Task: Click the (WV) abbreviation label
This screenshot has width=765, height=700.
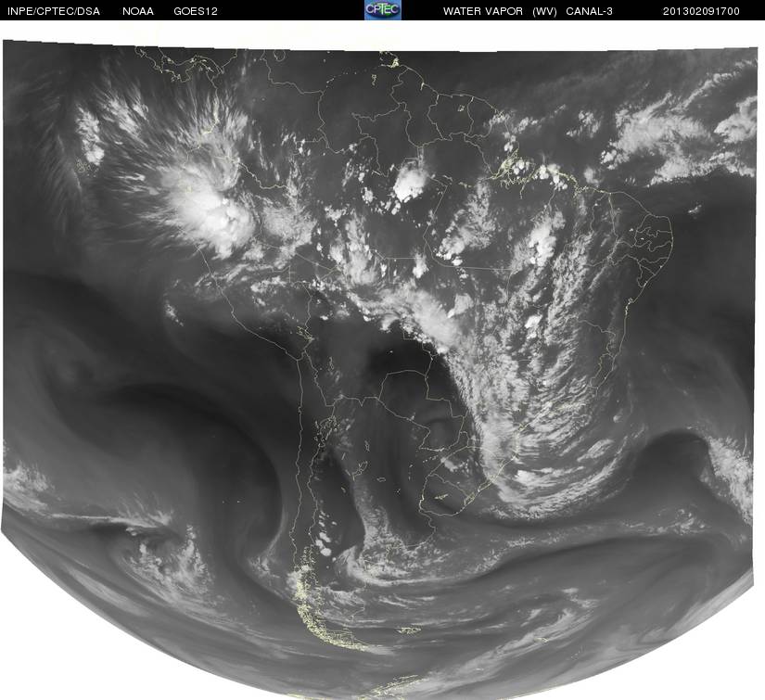Action: [x=544, y=11]
